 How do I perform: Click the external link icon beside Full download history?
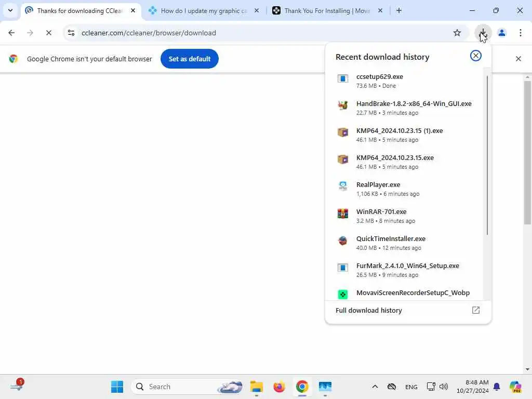pos(476,310)
